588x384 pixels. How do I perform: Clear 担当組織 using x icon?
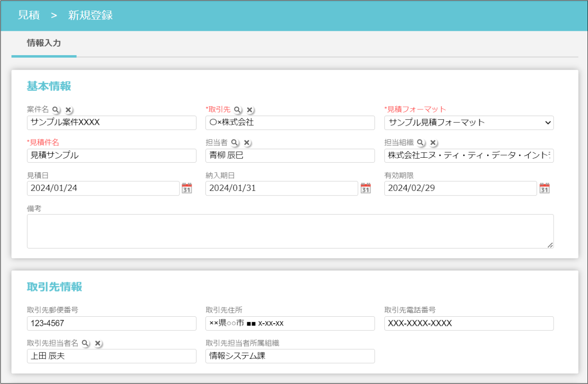tap(433, 143)
